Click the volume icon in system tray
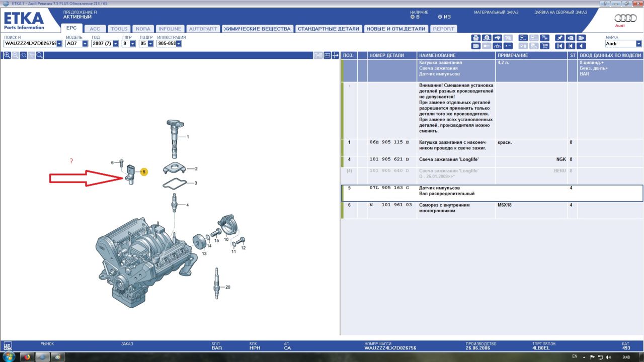 pyautogui.click(x=608, y=356)
